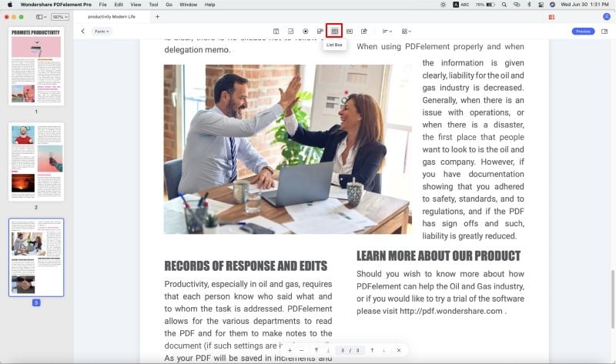Open the Tool menu

pyautogui.click(x=153, y=5)
